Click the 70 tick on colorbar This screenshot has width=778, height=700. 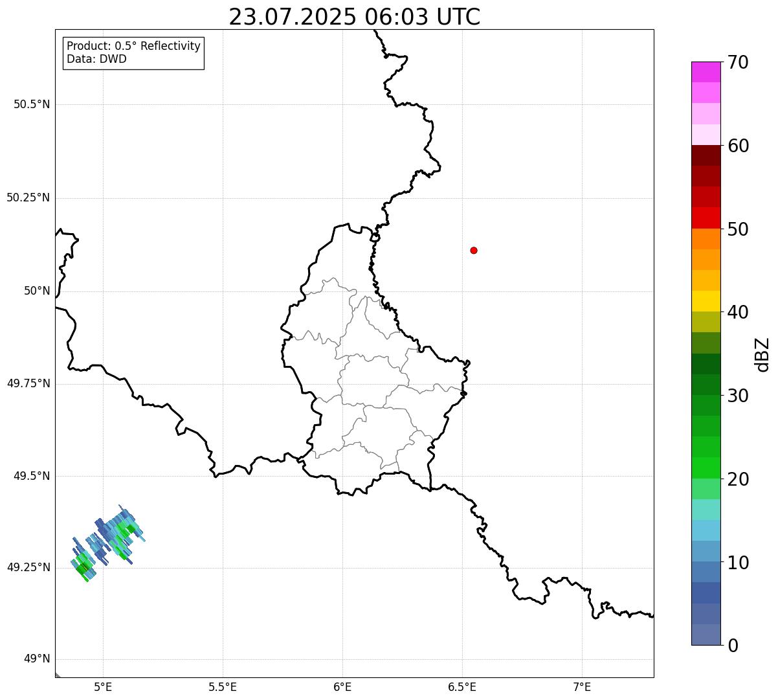(x=738, y=62)
